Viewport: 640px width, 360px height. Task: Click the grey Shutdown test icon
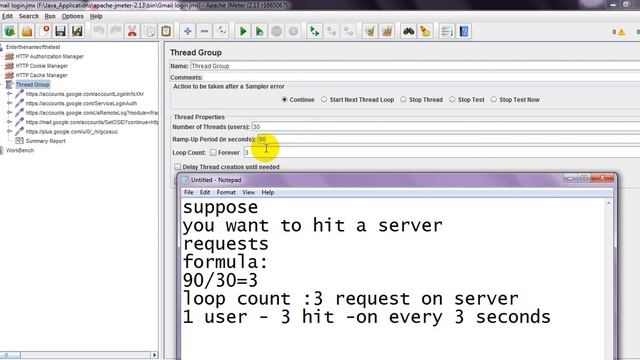coord(293,31)
